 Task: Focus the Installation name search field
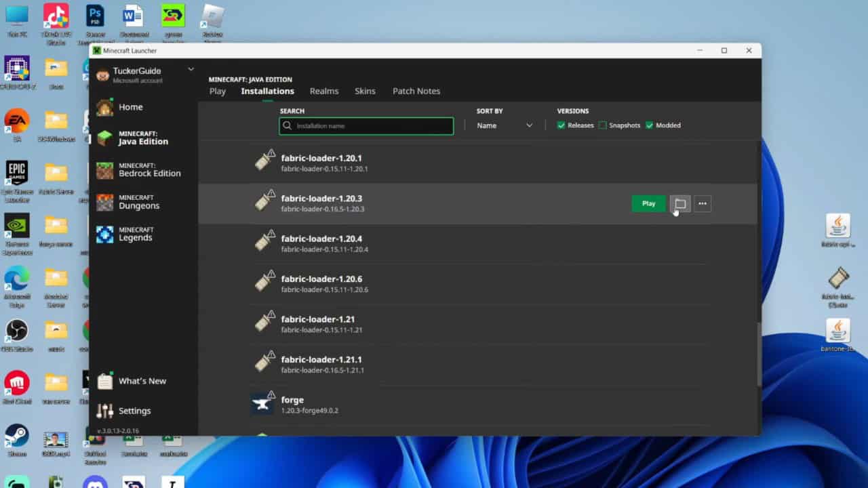366,125
